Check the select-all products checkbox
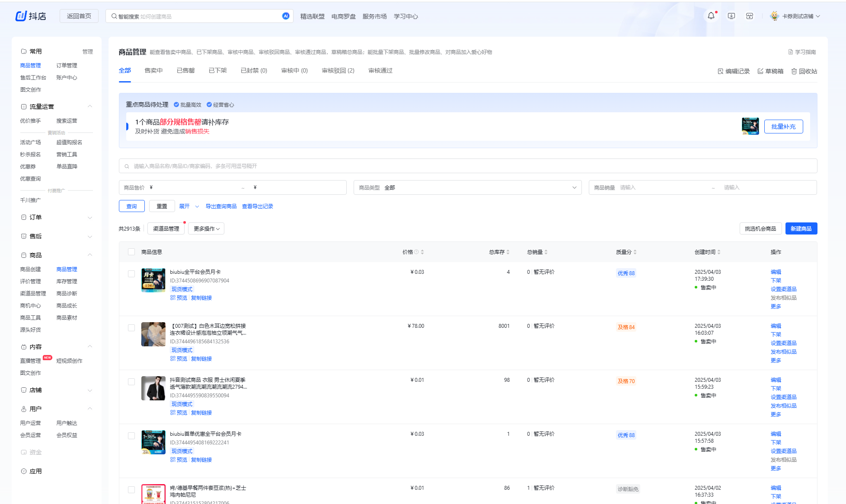Screen dimensions: 846x504 click(131, 252)
